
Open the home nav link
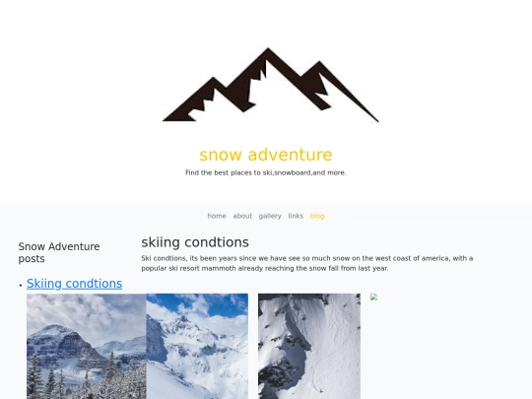217,216
